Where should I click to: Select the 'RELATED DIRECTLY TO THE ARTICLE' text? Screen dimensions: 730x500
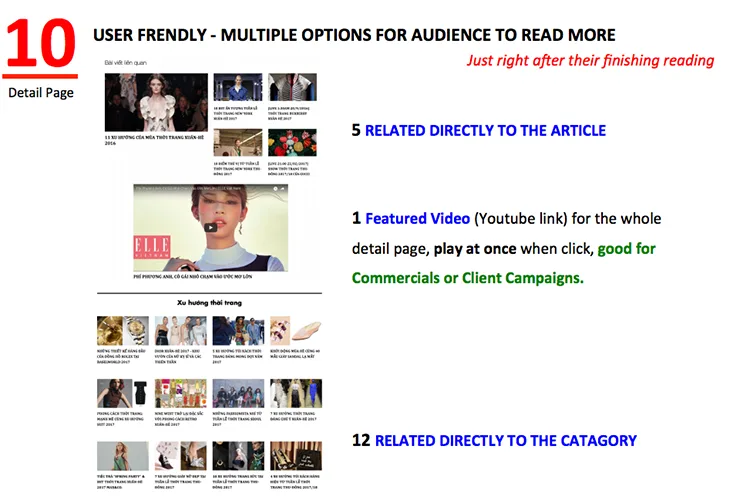click(486, 131)
